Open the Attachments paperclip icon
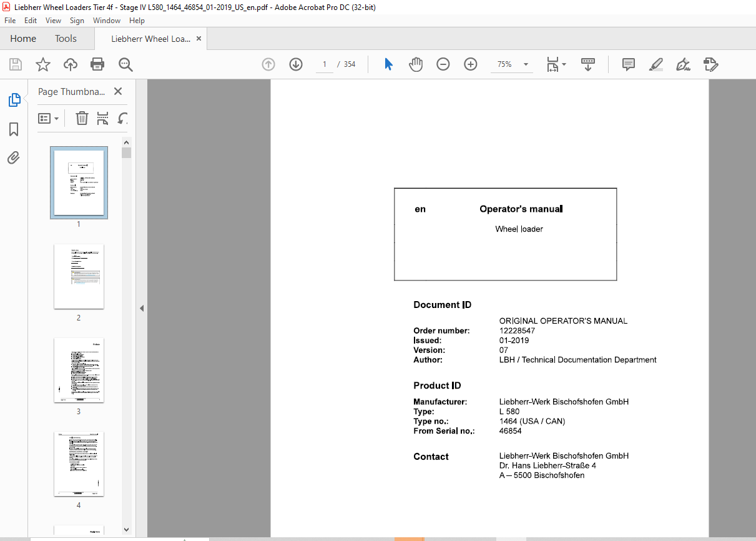The image size is (756, 541). (14, 157)
